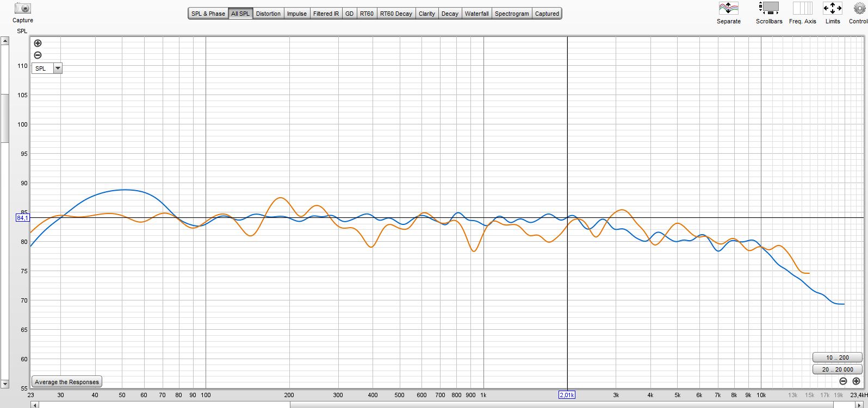
Task: Select the RT60 Decay tab
Action: coord(396,14)
